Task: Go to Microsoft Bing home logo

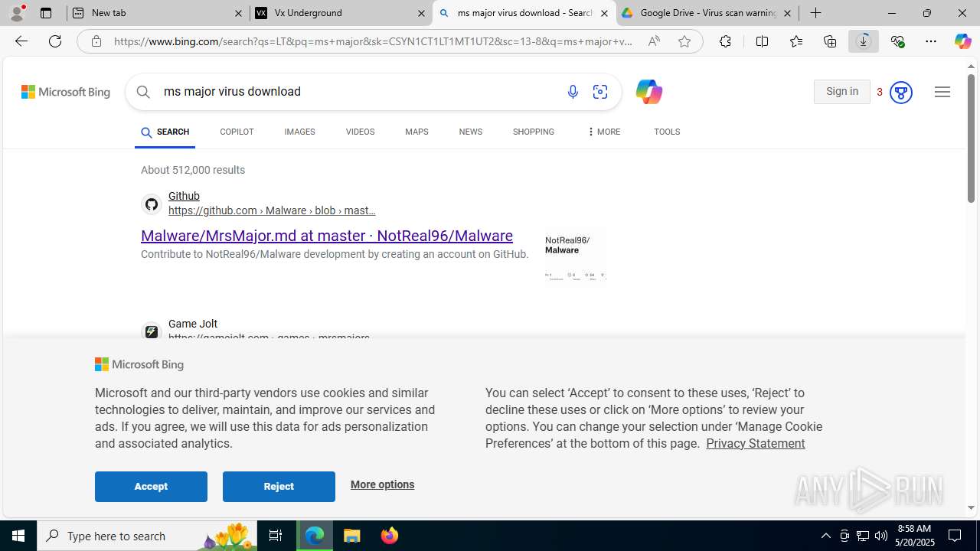Action: [x=66, y=92]
